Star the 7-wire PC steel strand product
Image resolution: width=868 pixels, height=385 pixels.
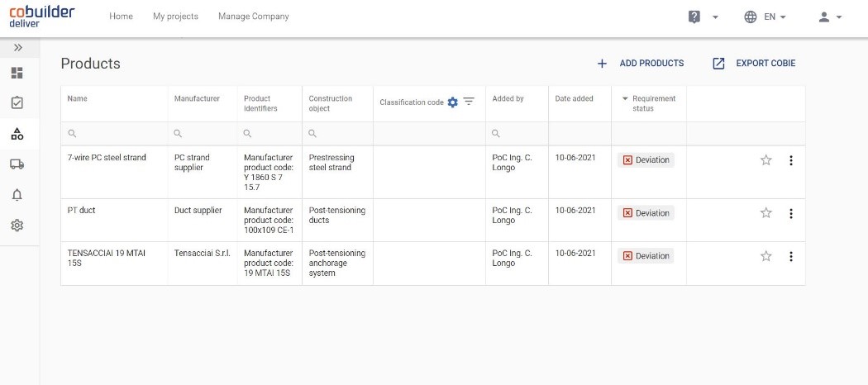[765, 160]
